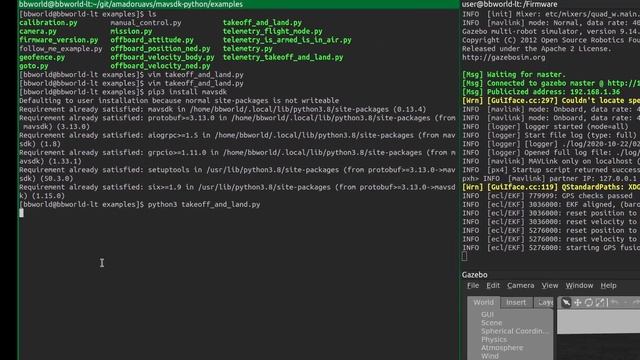
Task: Click the Gazebo window title
Action: point(475,275)
